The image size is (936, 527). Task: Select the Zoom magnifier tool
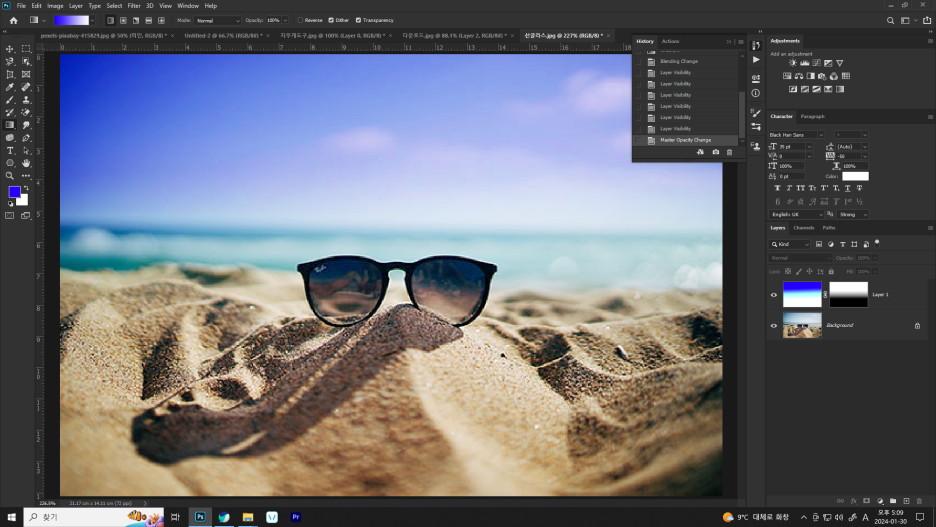(x=10, y=176)
